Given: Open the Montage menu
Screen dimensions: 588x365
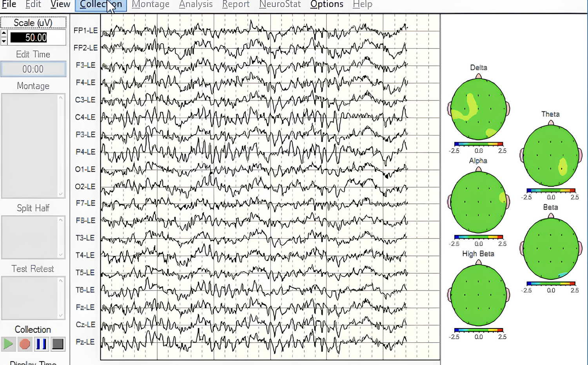Looking at the screenshot, I should pos(151,4).
